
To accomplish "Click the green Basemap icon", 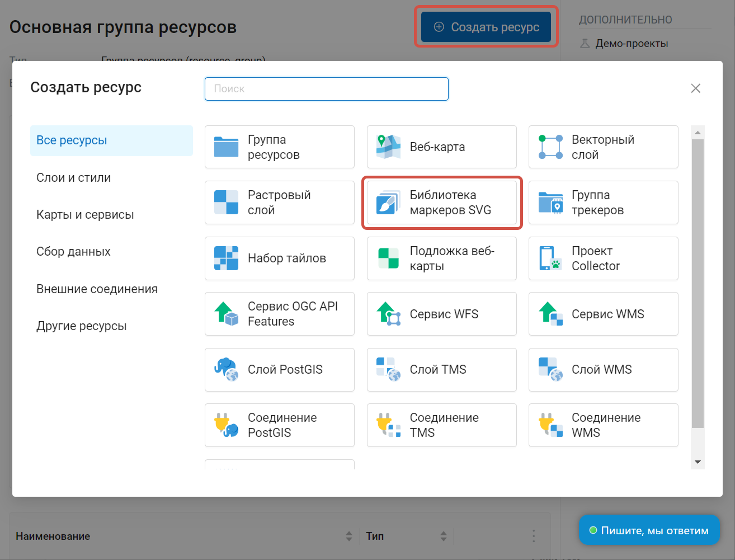I will pos(389,258).
